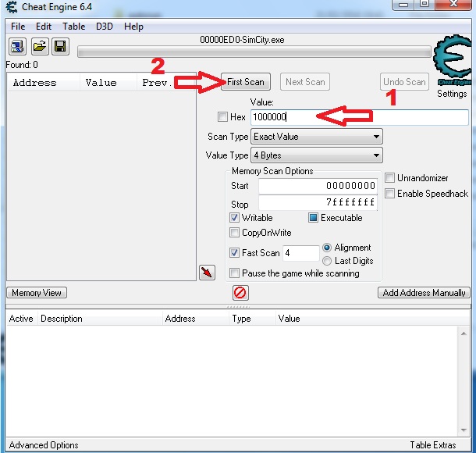The image size is (476, 453).
Task: Enable the Unrandomizer checkbox
Action: point(389,178)
